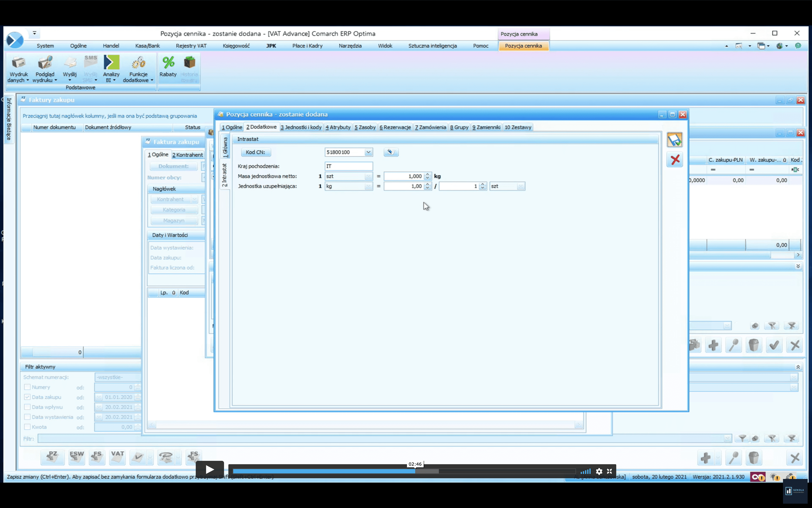This screenshot has width=812, height=508.
Task: Open the Księgowość menu
Action: [236, 46]
